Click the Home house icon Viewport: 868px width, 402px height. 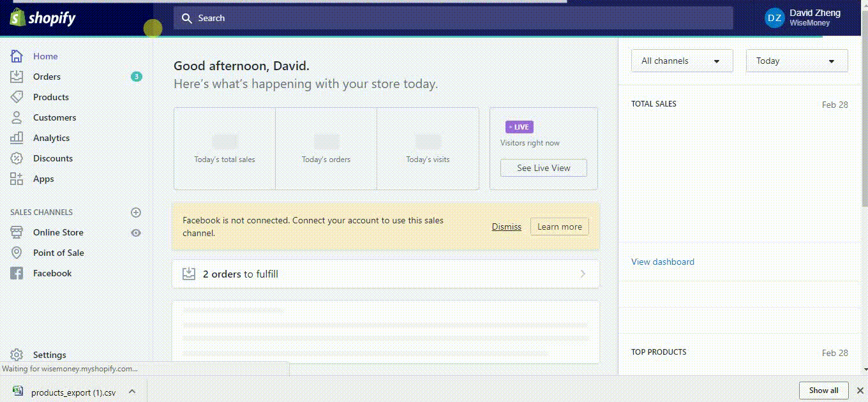17,56
